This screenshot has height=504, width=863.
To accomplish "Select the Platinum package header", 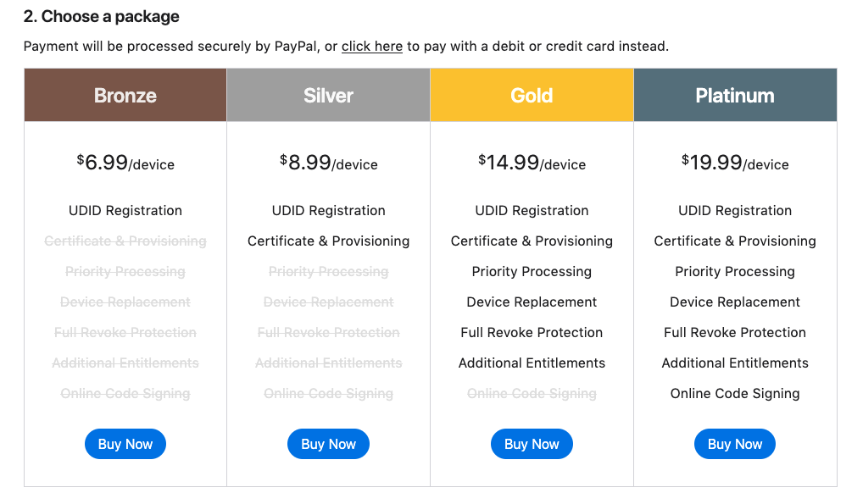I will 735,96.
